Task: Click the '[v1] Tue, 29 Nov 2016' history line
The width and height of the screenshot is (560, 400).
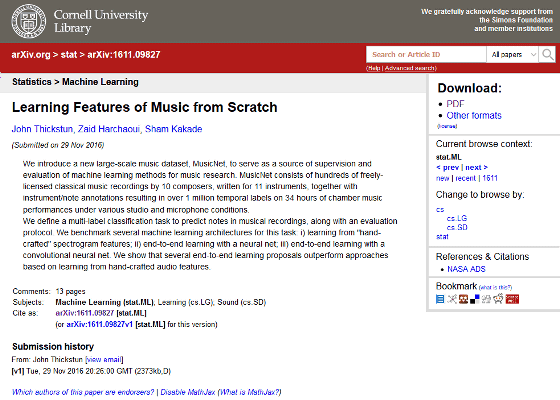Action: (x=91, y=371)
